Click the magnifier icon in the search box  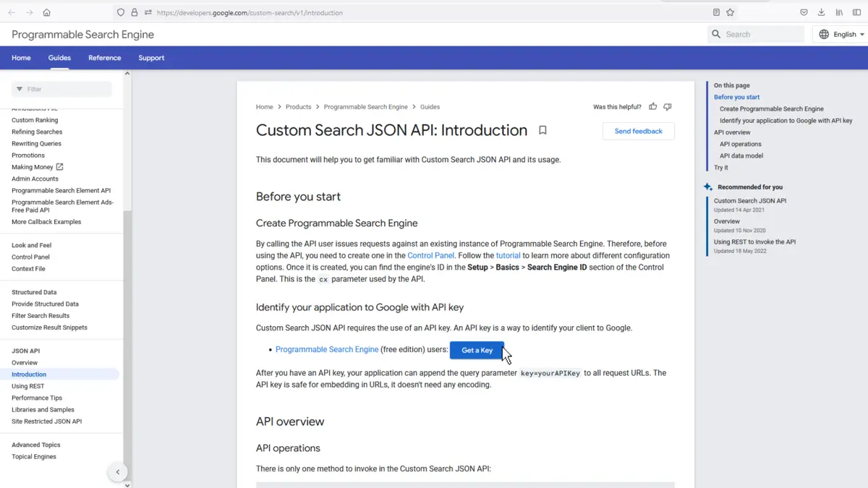click(716, 34)
